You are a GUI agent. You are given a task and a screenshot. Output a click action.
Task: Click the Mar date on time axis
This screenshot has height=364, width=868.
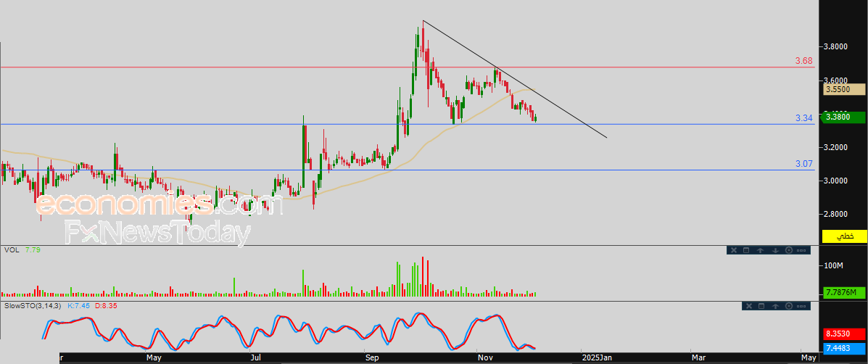pos(698,358)
